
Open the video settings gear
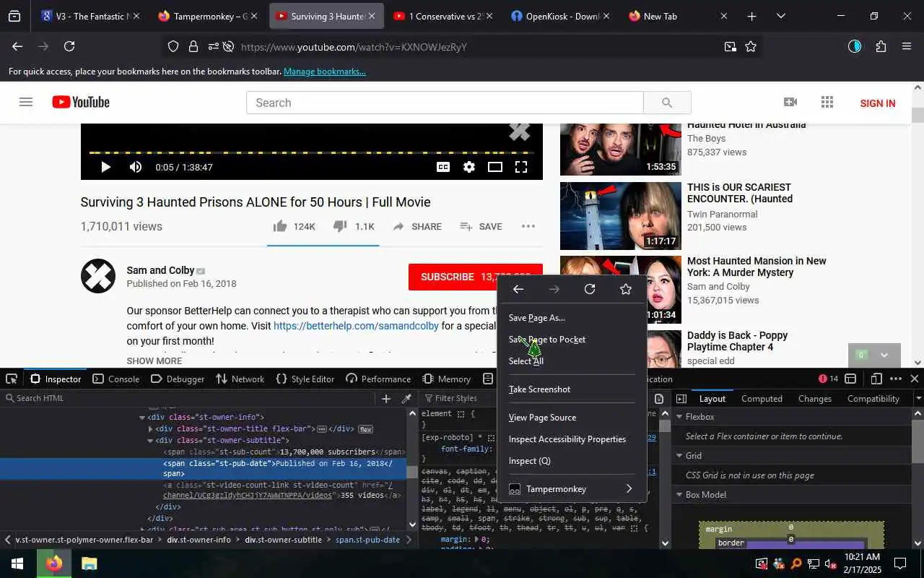click(469, 167)
